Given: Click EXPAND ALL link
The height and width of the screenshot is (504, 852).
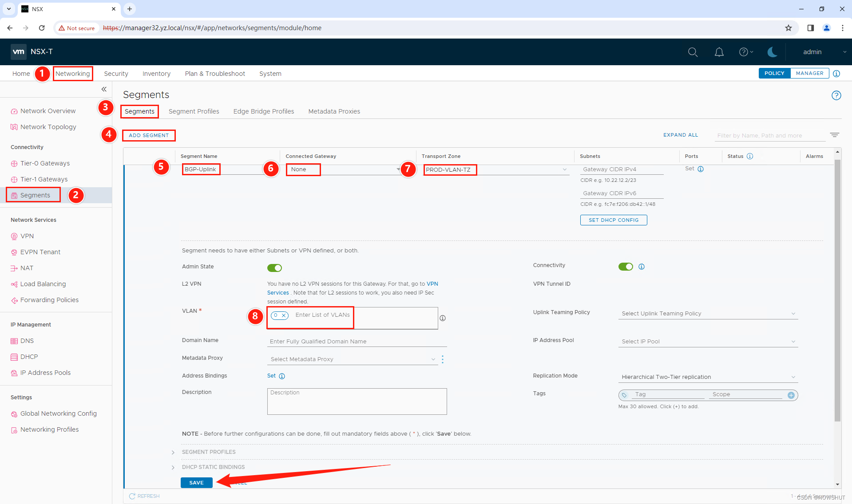Looking at the screenshot, I should [681, 135].
